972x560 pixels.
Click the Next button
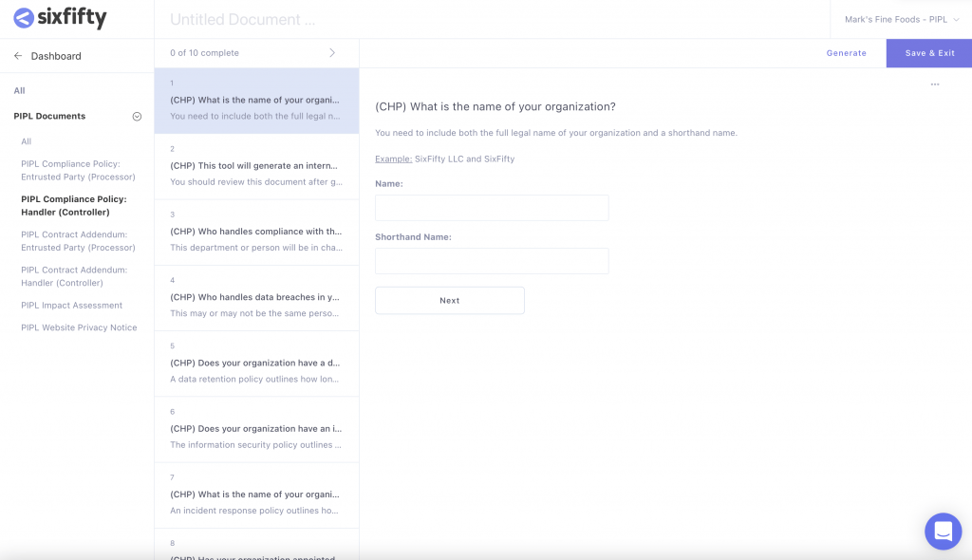(449, 300)
